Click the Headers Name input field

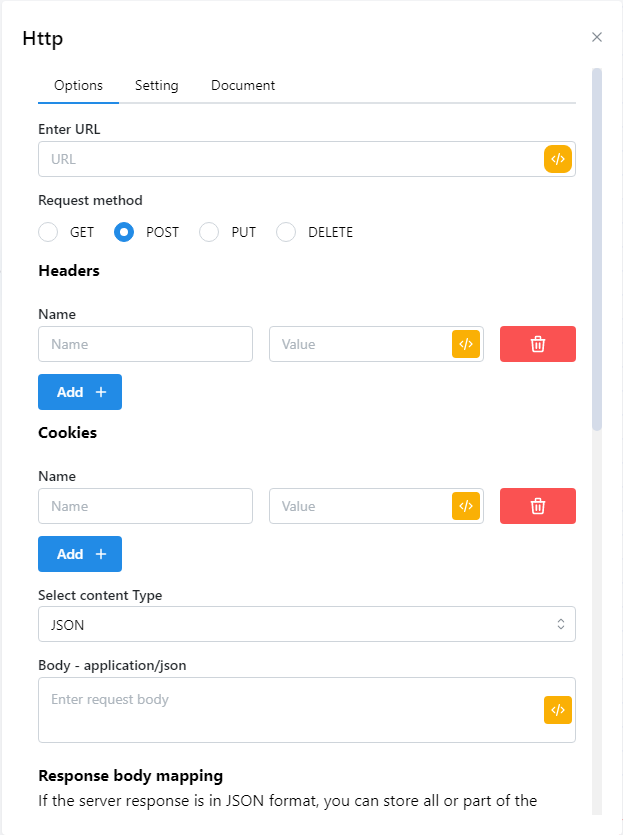[145, 344]
